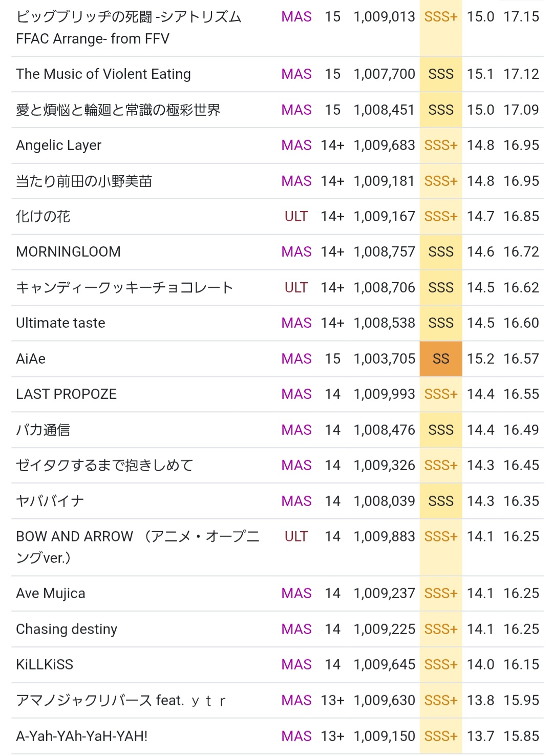Click the MAS label for KiLLKiSS

click(x=296, y=665)
